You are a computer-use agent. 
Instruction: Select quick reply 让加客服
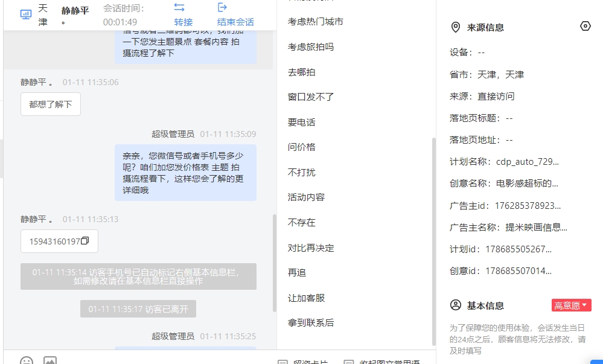pyautogui.click(x=306, y=298)
